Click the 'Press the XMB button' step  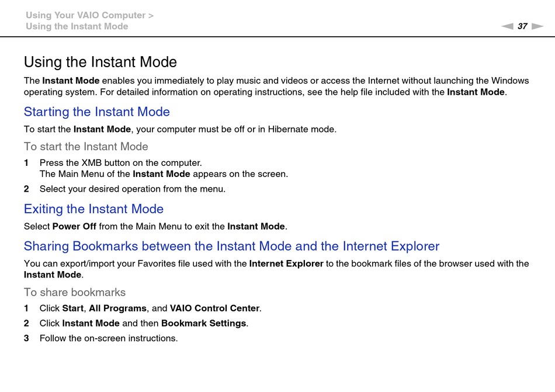click(121, 163)
